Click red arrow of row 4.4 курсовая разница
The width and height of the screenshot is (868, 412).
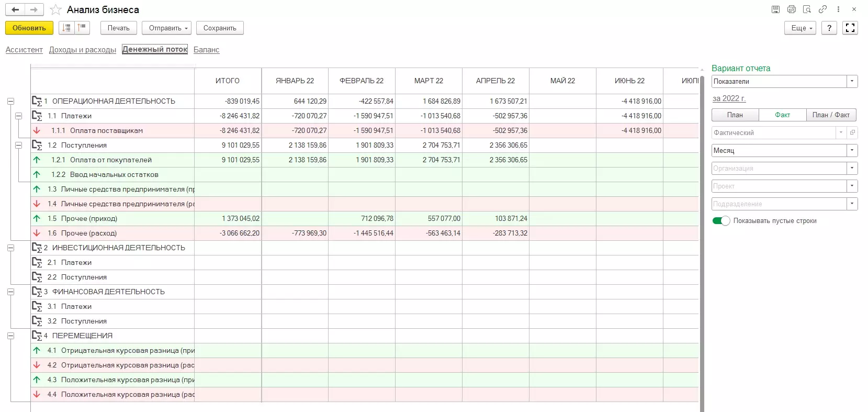37,394
